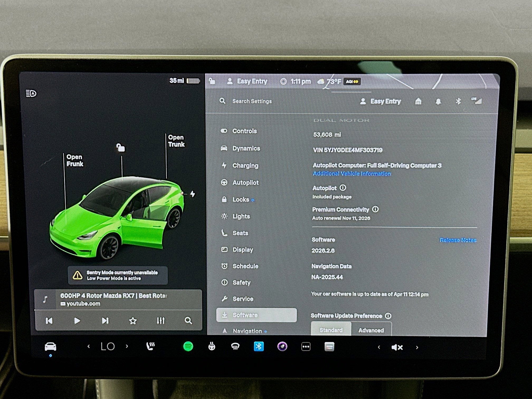Open the car controls icon in dock

tap(50, 346)
